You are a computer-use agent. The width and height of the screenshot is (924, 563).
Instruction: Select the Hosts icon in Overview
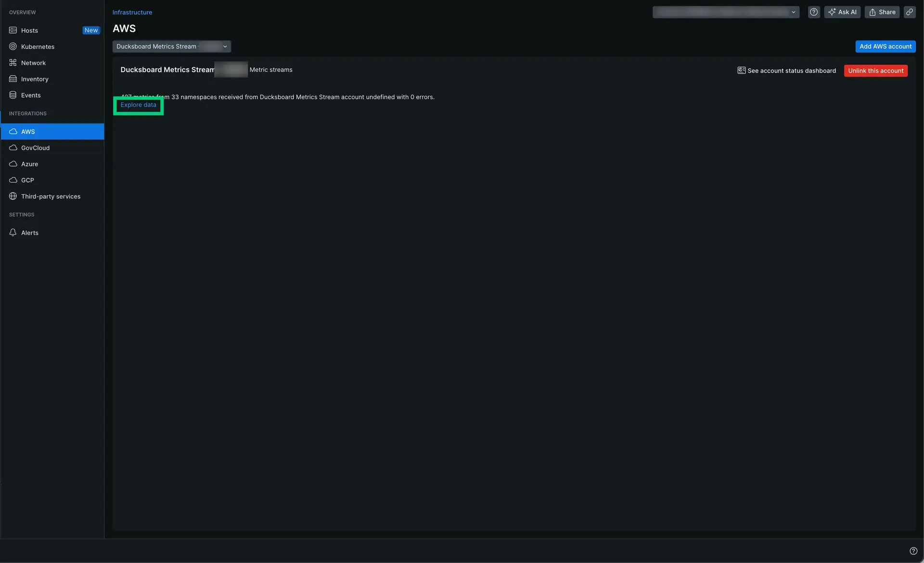pos(13,30)
